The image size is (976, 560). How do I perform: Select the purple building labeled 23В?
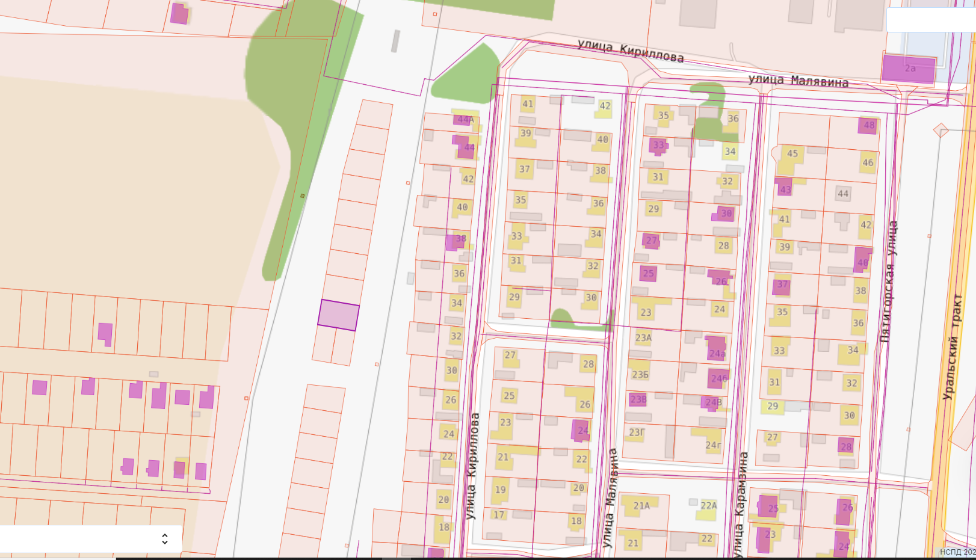[x=638, y=399]
